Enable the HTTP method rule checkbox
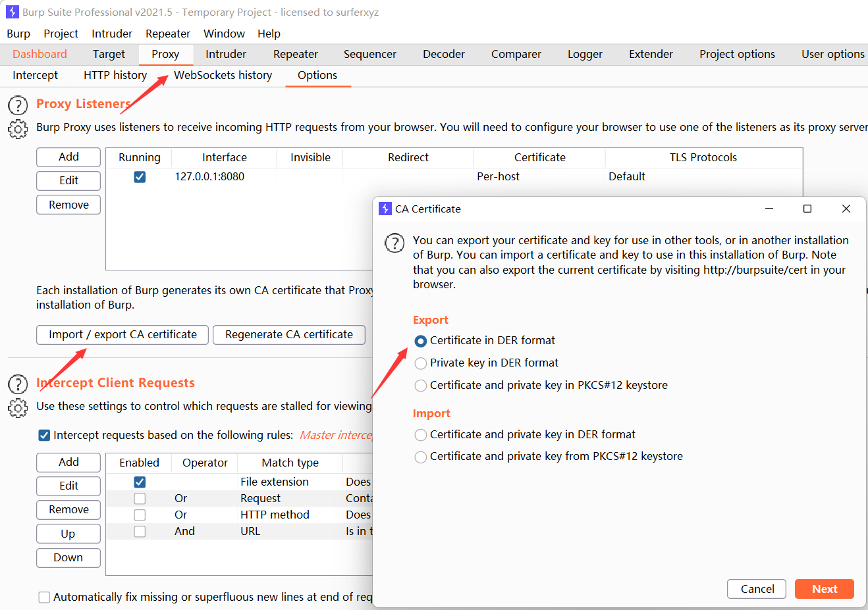 [x=140, y=515]
